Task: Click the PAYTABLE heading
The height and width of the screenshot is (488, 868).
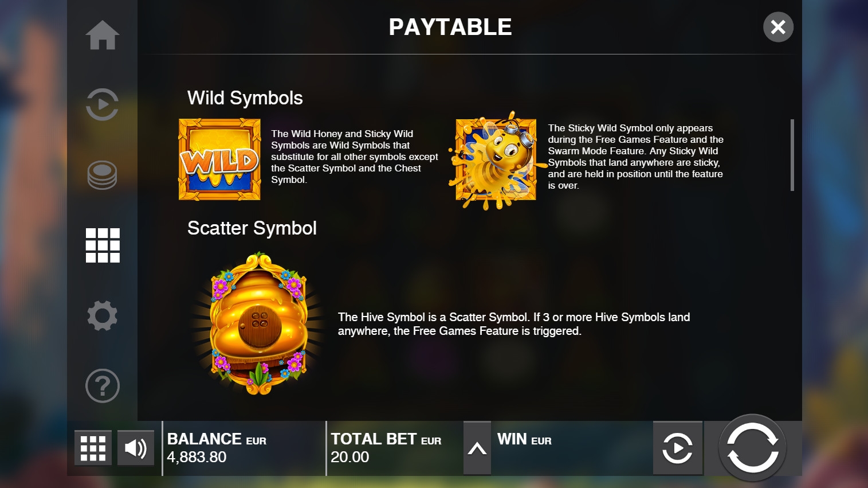Action: pos(450,27)
